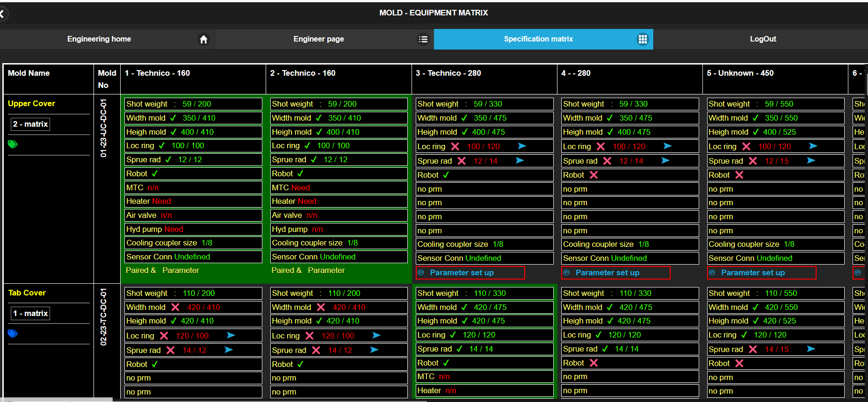Image resolution: width=868 pixels, height=402 pixels.
Task: Open the '1 - matrix' button for Tab Cover
Action: tap(30, 313)
